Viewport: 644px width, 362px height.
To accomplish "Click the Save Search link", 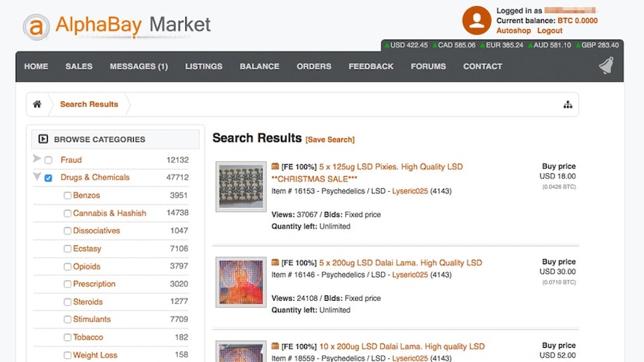I will point(329,140).
